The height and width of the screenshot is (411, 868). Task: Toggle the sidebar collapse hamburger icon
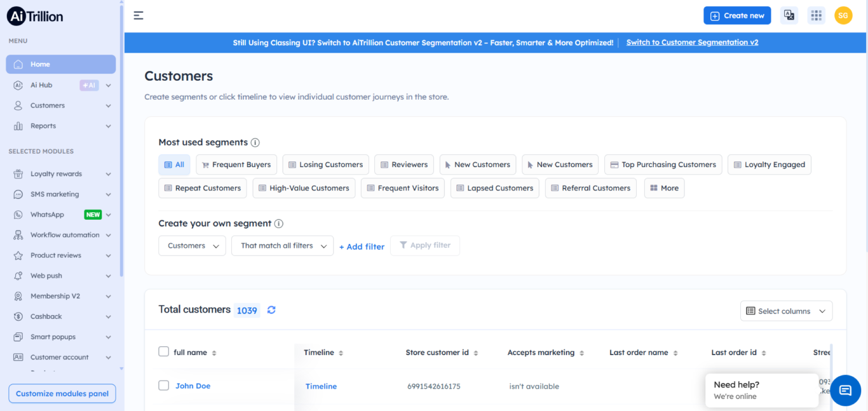coord(139,15)
